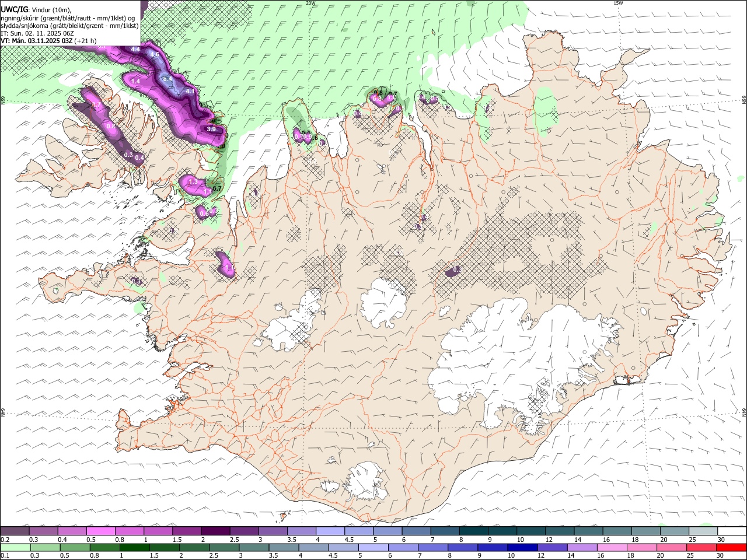The width and height of the screenshot is (747, 560).
Task: Click the 3.9 precipitation value on the map
Action: point(212,129)
